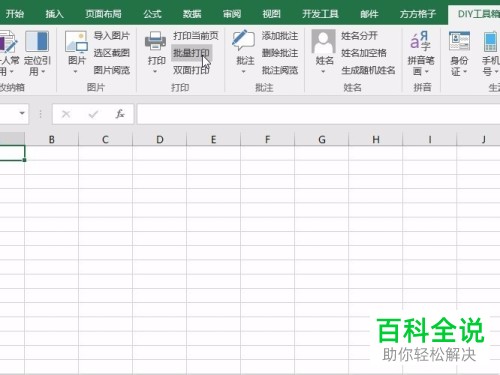Click the insert function fx icon
Viewport: 500px width, 375px height.
[120, 114]
